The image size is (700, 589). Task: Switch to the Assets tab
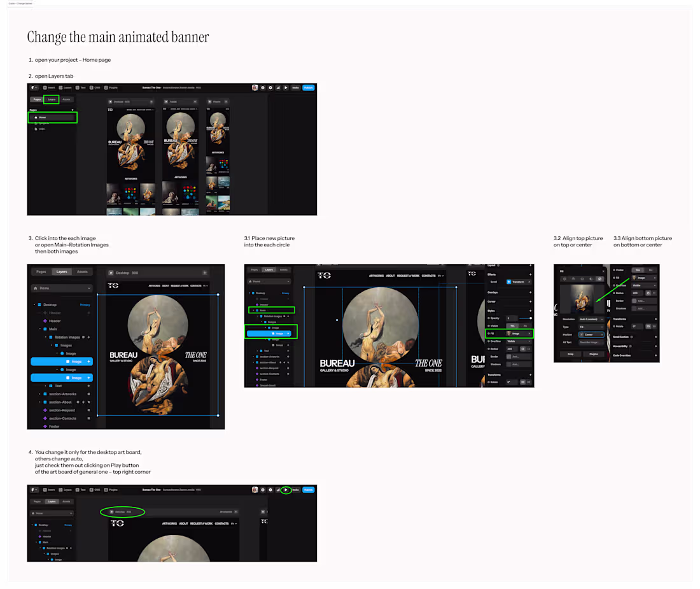tap(83, 272)
